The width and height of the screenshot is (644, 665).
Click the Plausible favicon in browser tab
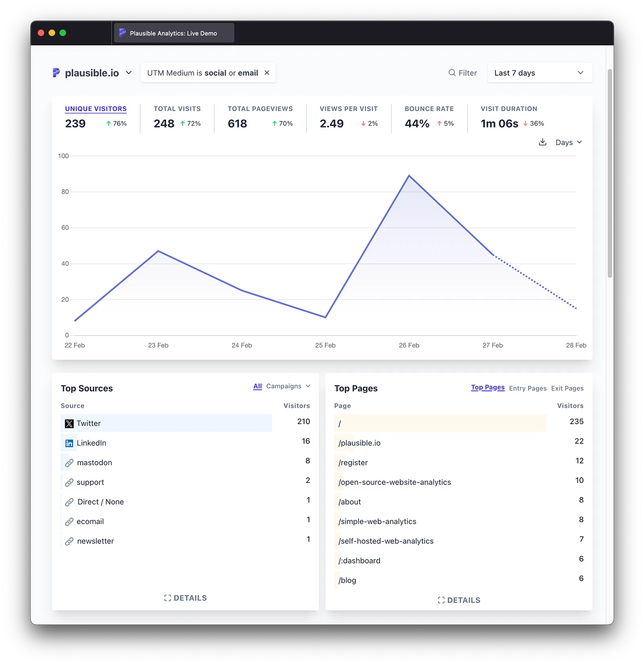[123, 33]
